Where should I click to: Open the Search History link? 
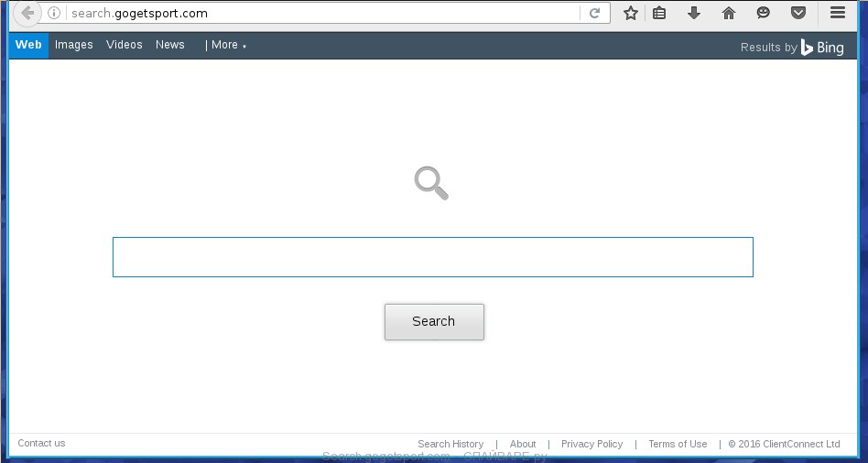pos(450,444)
